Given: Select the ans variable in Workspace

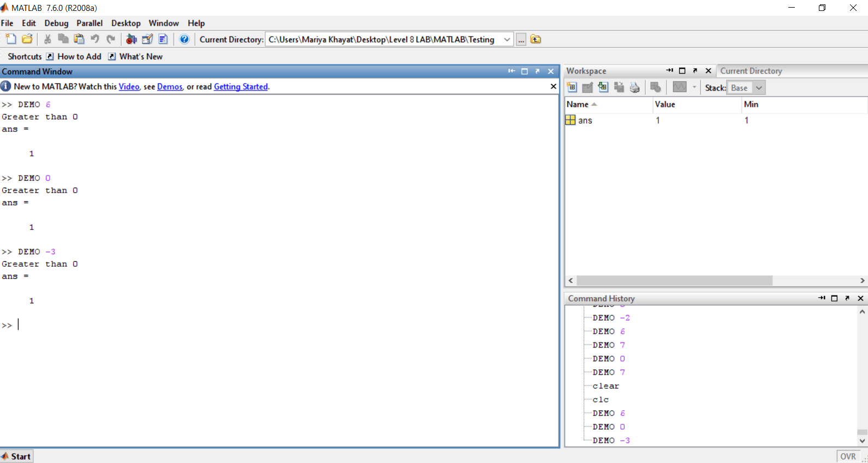Looking at the screenshot, I should 585,121.
